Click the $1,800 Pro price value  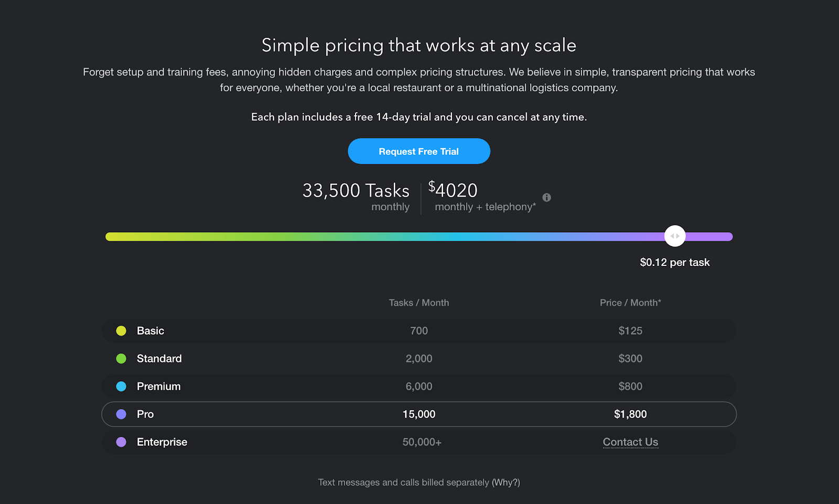point(630,414)
